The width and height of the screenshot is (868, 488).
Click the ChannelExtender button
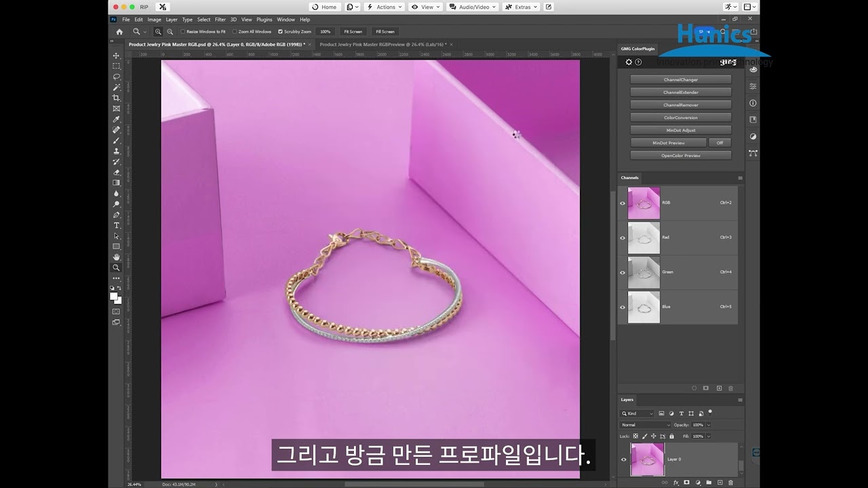[x=681, y=92]
